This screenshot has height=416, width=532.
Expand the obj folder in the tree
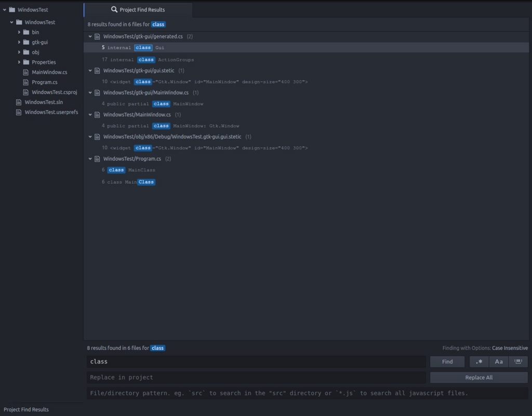tap(19, 52)
